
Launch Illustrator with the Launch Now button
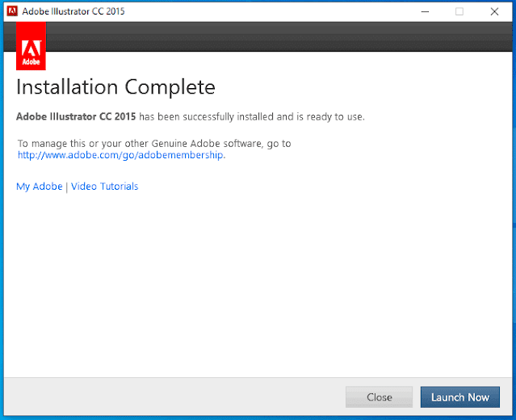click(x=459, y=397)
